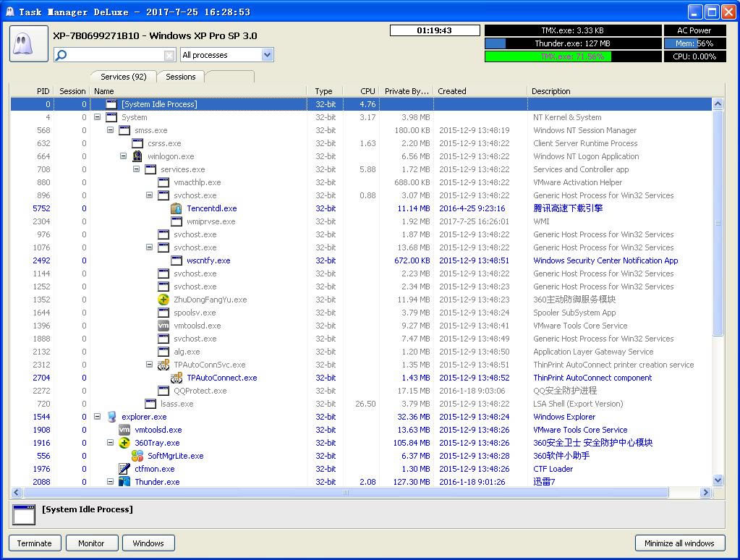Click the alg.exe window icon

pyautogui.click(x=163, y=352)
